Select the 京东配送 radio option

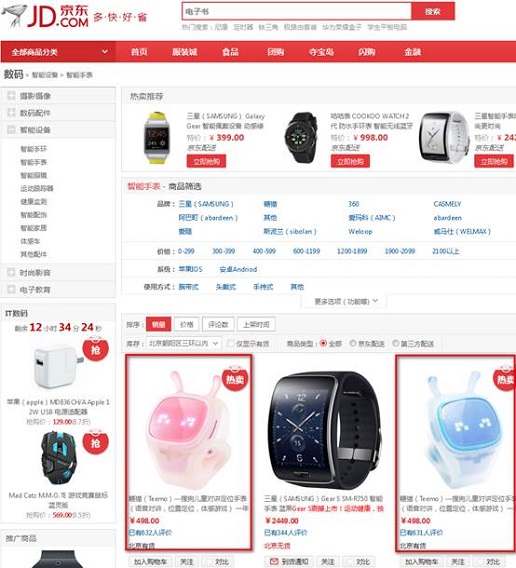pos(352,343)
